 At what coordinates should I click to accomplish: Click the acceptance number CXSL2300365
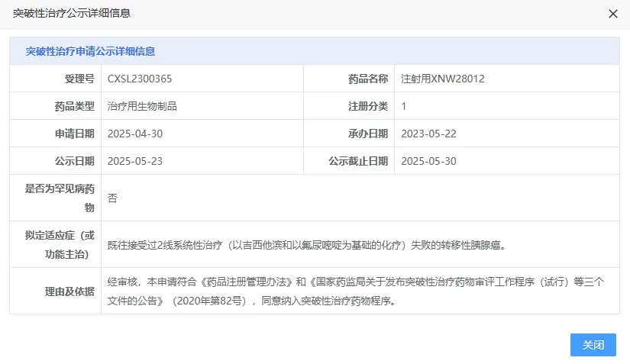[140, 79]
